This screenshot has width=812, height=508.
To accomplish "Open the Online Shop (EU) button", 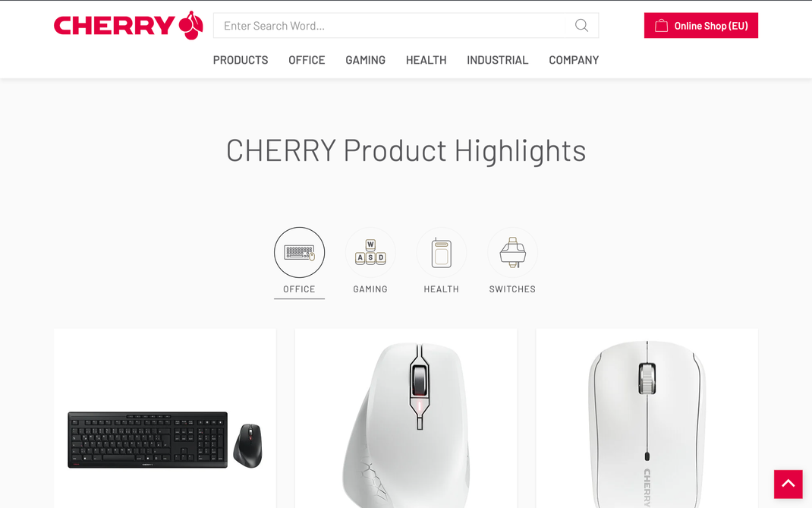I will click(700, 25).
